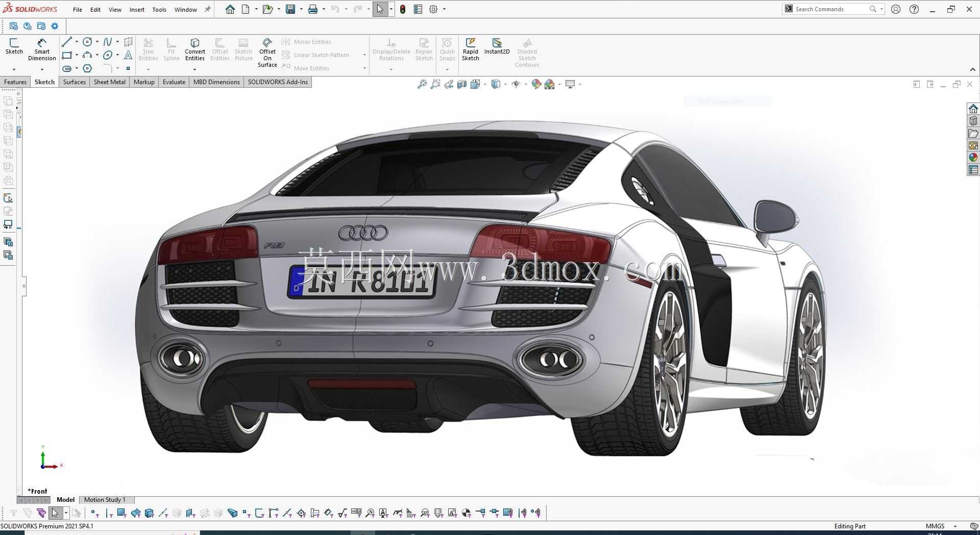Image resolution: width=980 pixels, height=535 pixels.
Task: Click the Edit Appearance icon
Action: pyautogui.click(x=536, y=84)
